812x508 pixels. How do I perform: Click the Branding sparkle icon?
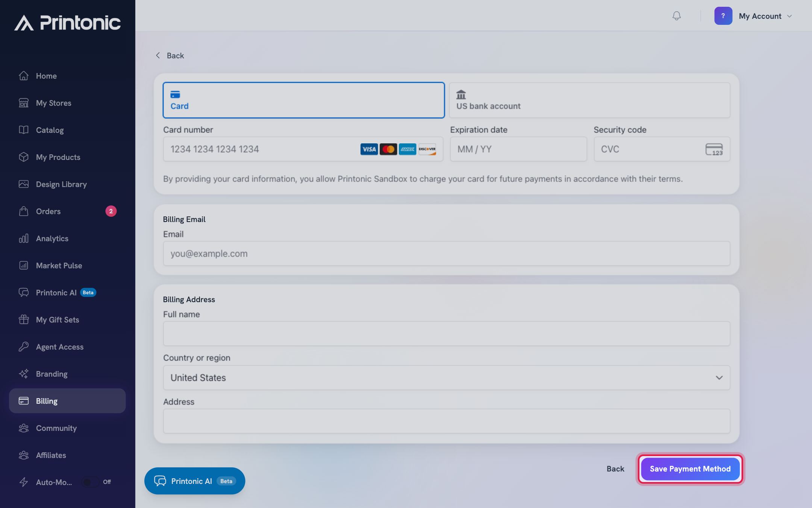(24, 374)
